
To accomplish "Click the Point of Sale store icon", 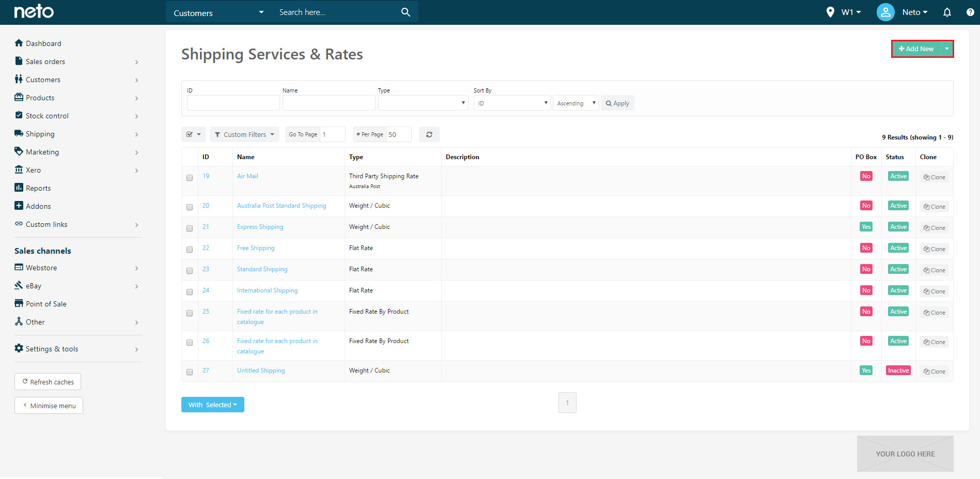I will pos(19,303).
